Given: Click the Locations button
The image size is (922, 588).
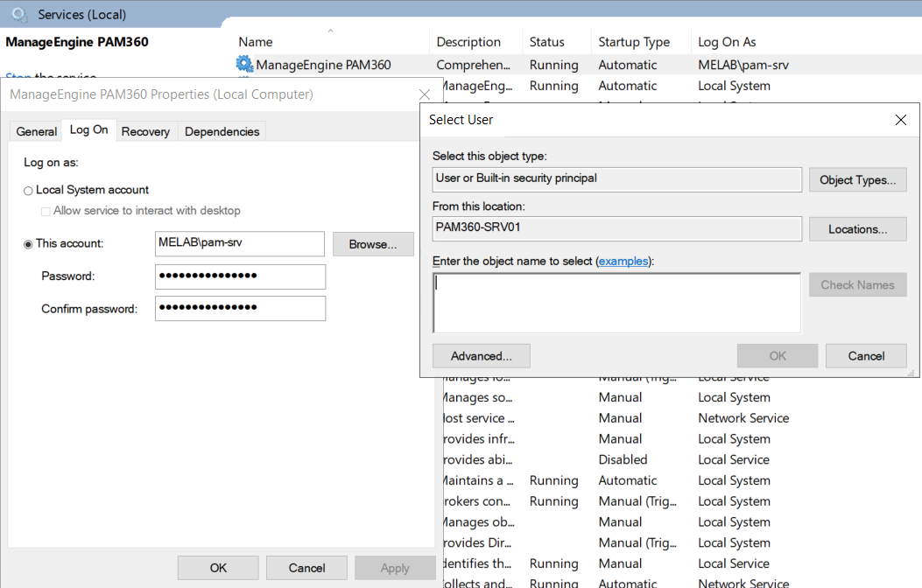Looking at the screenshot, I should point(857,229).
